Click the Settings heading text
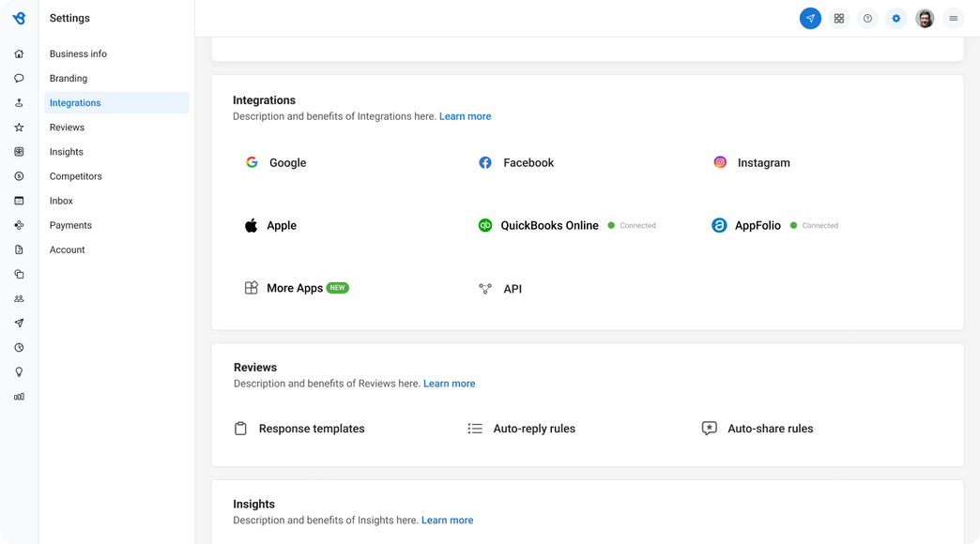 click(x=69, y=18)
